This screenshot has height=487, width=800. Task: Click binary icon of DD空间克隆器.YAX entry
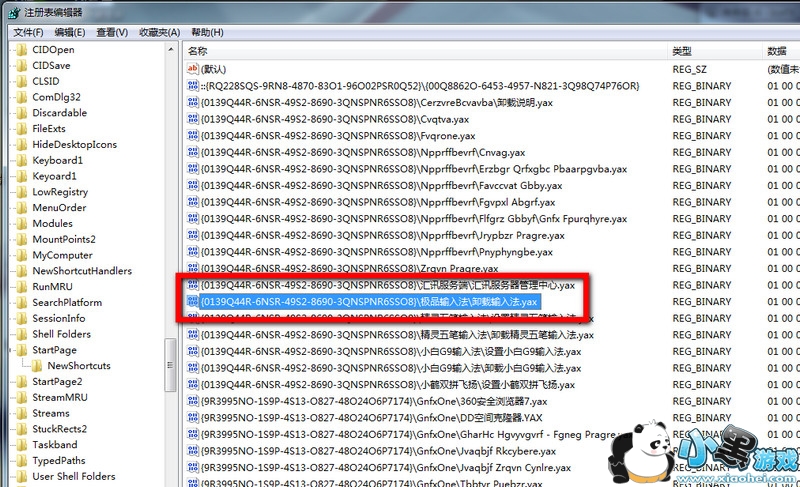pyautogui.click(x=193, y=418)
